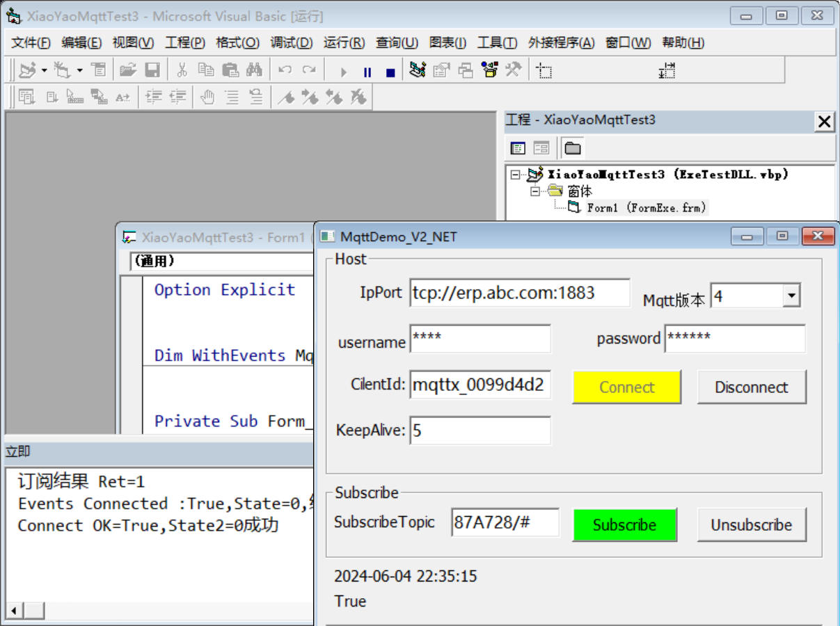Click the Toggle Breakpoint hand icon
The height and width of the screenshot is (626, 840).
207,97
